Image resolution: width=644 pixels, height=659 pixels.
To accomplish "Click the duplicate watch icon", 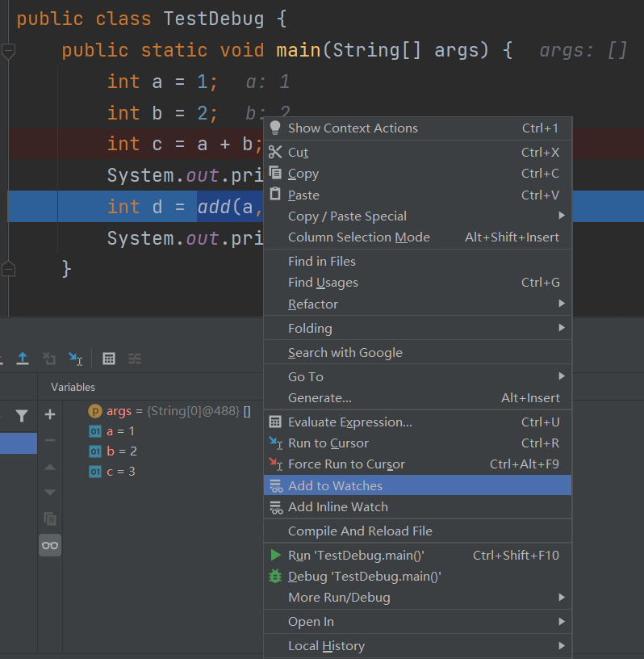I will pyautogui.click(x=50, y=518).
